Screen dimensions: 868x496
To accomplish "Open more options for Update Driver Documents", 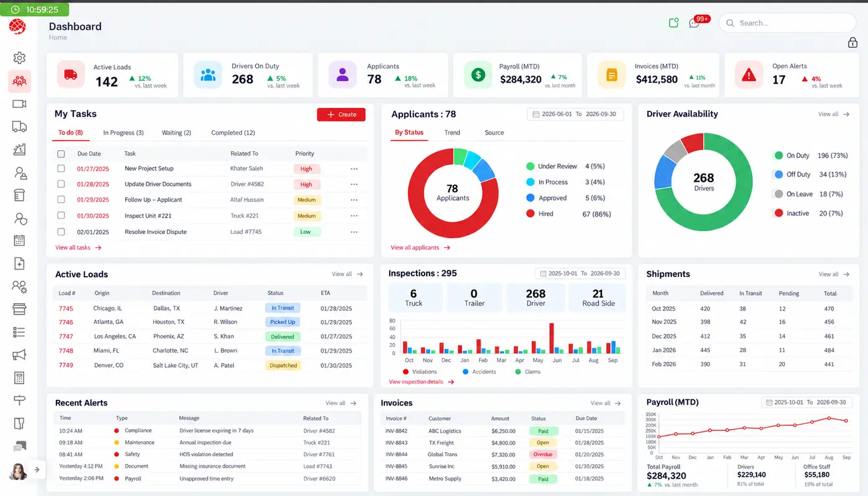I will click(x=354, y=184).
